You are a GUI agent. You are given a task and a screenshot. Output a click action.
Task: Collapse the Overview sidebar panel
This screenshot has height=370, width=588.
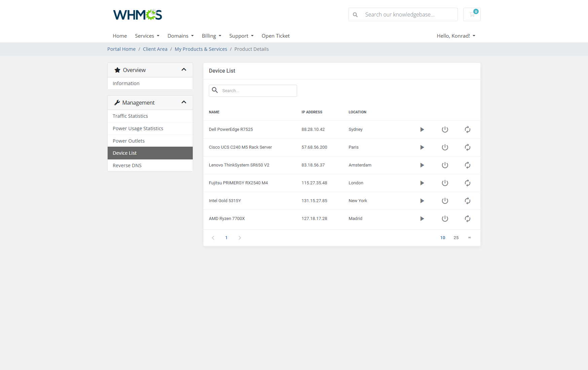[x=184, y=70]
